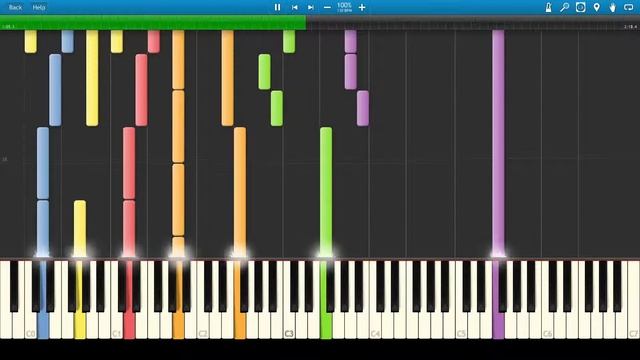
Task: Seek within the green song progress bar
Action: tap(153, 22)
